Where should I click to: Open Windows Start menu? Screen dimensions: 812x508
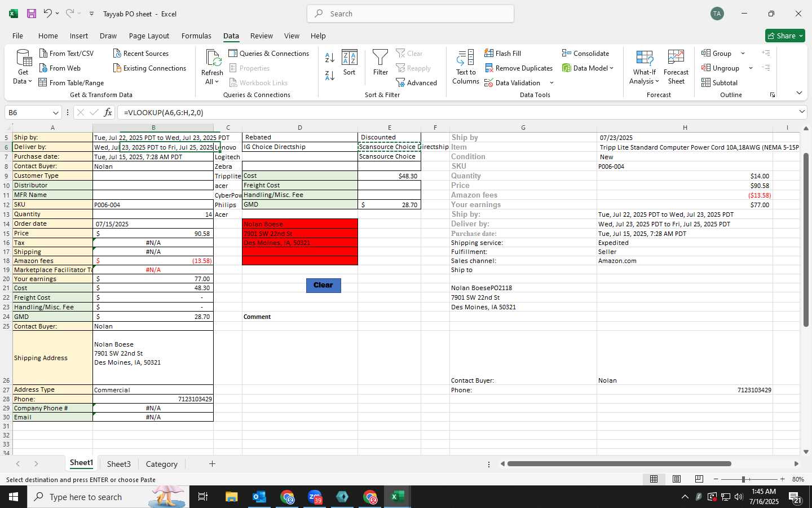[x=14, y=497]
